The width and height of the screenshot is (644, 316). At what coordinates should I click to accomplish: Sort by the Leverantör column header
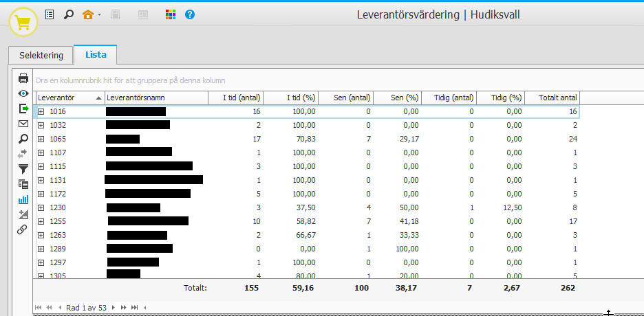(65, 98)
